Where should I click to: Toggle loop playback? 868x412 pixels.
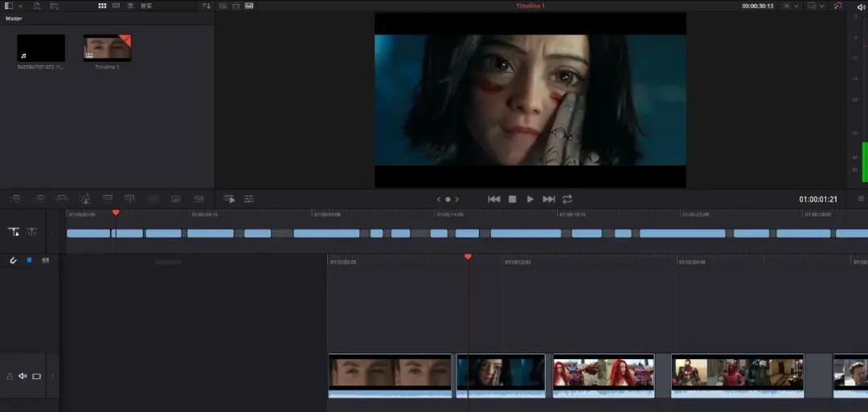(567, 199)
